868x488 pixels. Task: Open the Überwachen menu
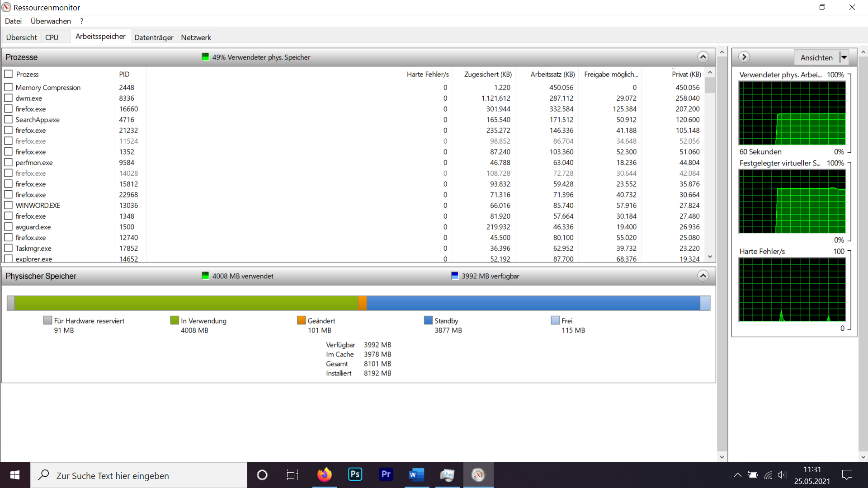point(51,21)
